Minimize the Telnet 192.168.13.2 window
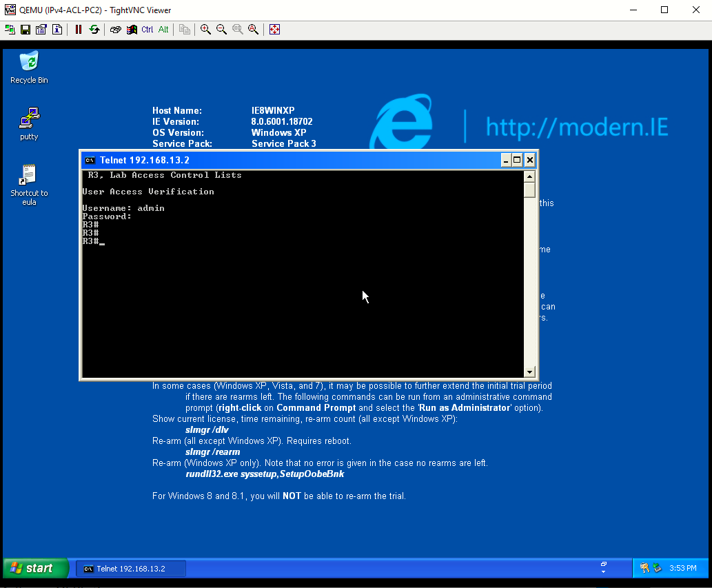 tap(506, 161)
